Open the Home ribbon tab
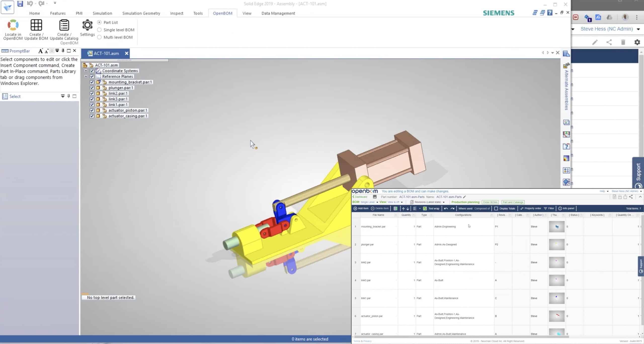The height and width of the screenshot is (344, 644). 34,13
